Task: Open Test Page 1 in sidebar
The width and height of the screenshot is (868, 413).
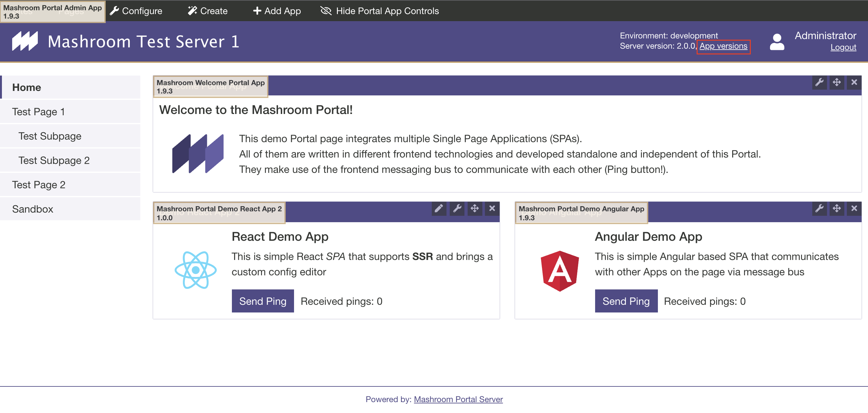Action: 70,111
